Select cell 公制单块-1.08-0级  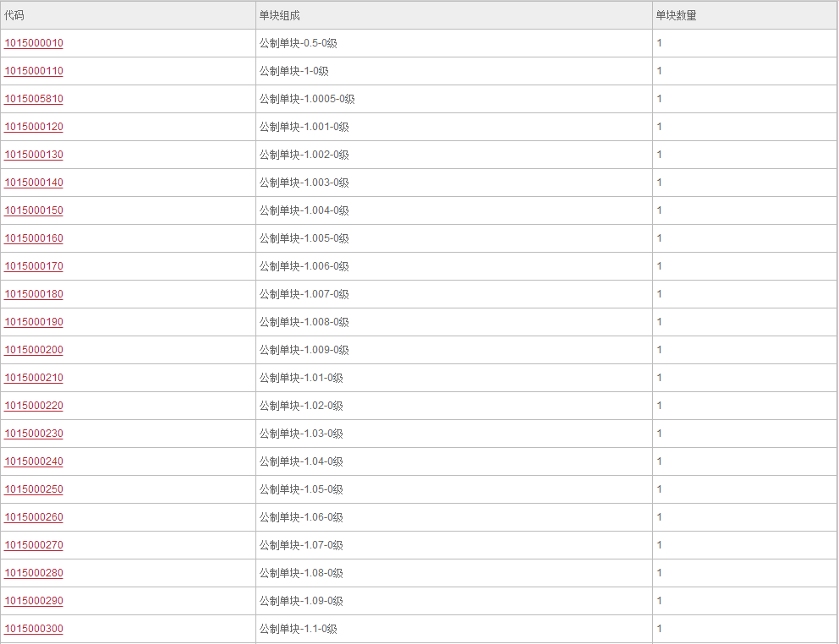453,573
